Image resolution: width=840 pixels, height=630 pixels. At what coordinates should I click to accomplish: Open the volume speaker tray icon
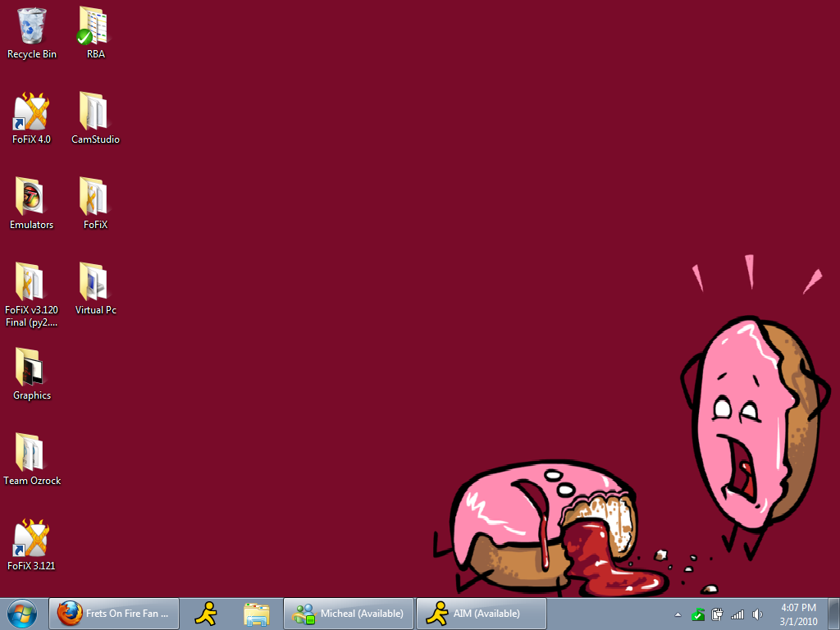[x=757, y=614]
